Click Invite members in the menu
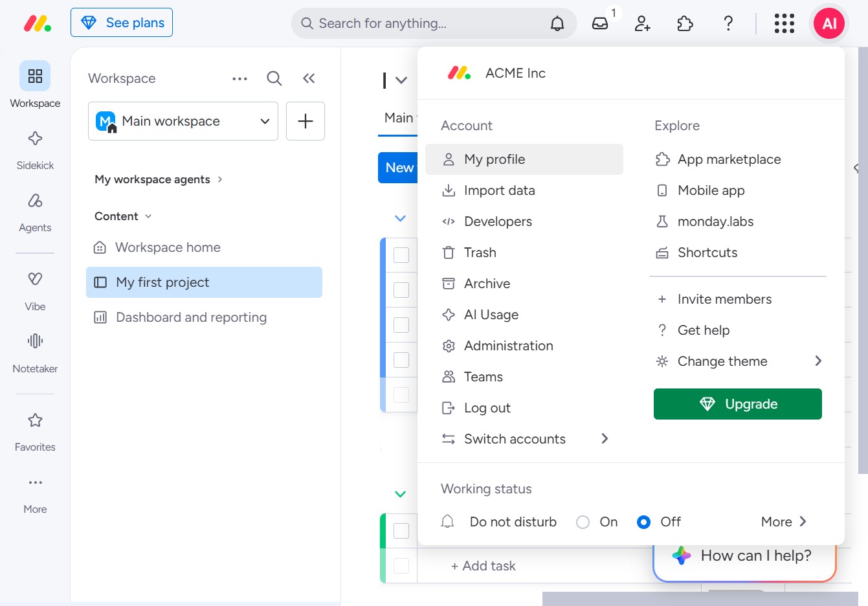Viewport: 868px width, 606px height. pyautogui.click(x=738, y=299)
